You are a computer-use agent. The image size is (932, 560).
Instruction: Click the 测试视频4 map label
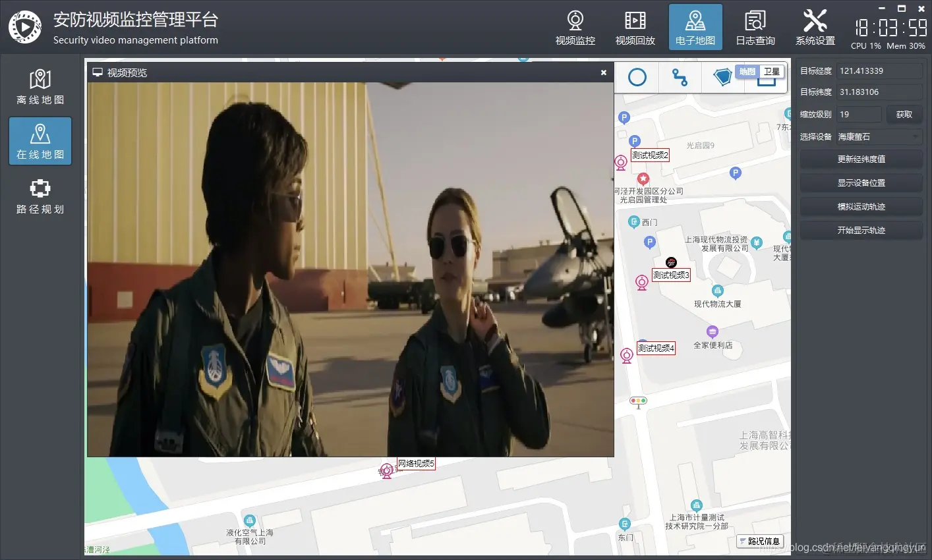pyautogui.click(x=656, y=348)
